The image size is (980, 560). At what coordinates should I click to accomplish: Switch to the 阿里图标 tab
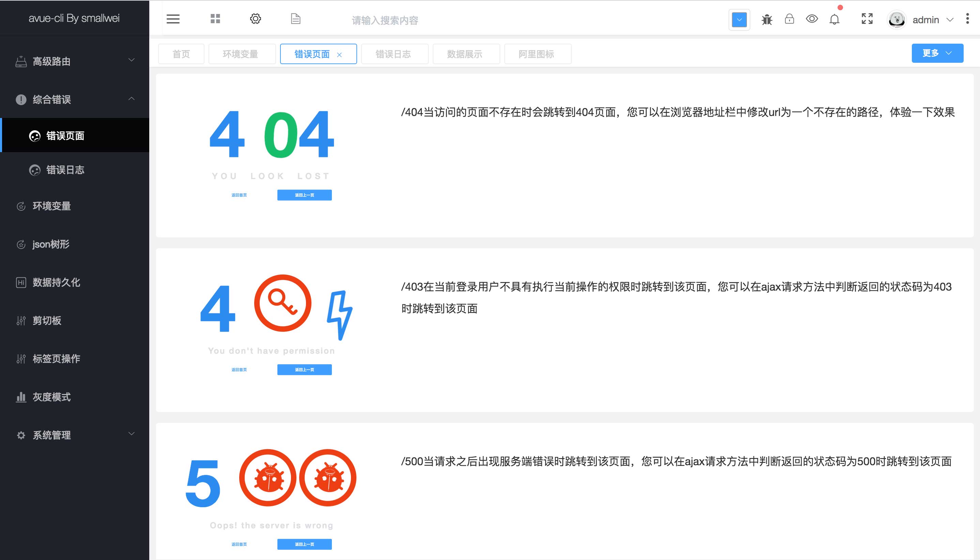537,54
